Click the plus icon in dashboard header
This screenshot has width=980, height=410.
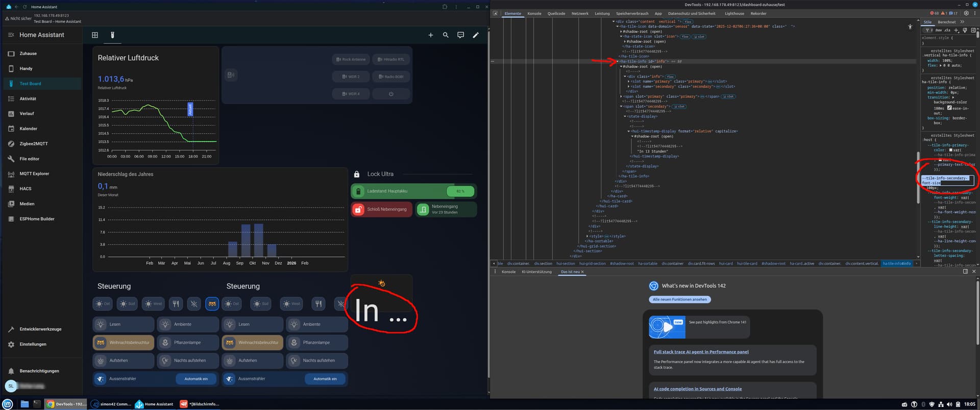point(430,35)
